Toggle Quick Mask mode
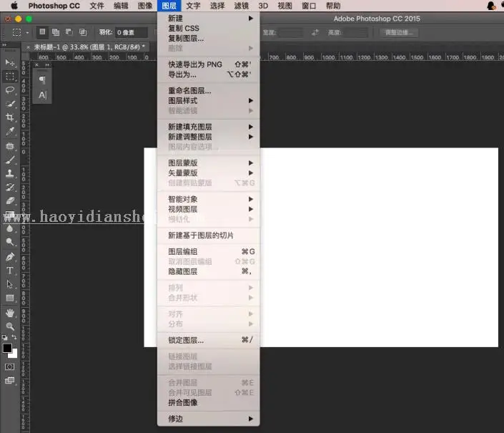Viewport: 504px width, 433px height. pyautogui.click(x=9, y=366)
